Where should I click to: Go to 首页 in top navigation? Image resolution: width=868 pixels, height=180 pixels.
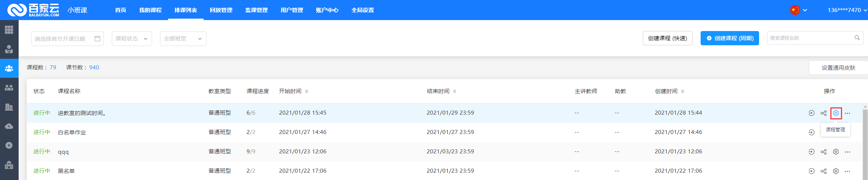coord(121,10)
